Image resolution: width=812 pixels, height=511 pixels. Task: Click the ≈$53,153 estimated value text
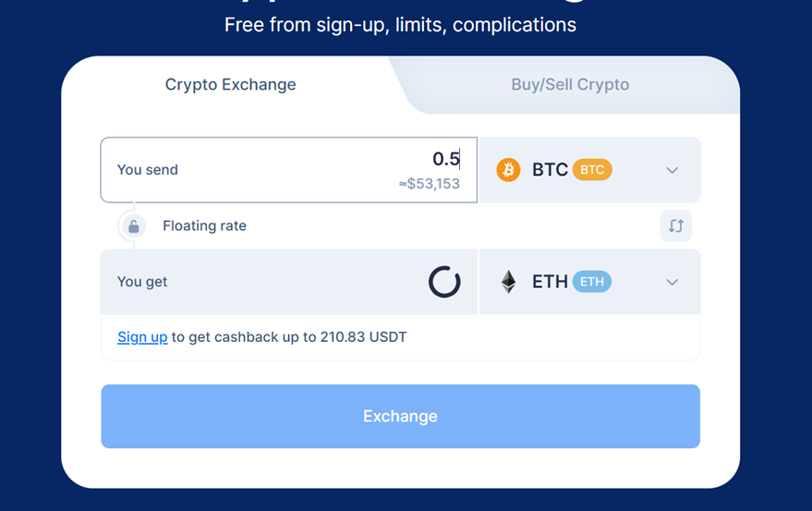pyautogui.click(x=430, y=184)
